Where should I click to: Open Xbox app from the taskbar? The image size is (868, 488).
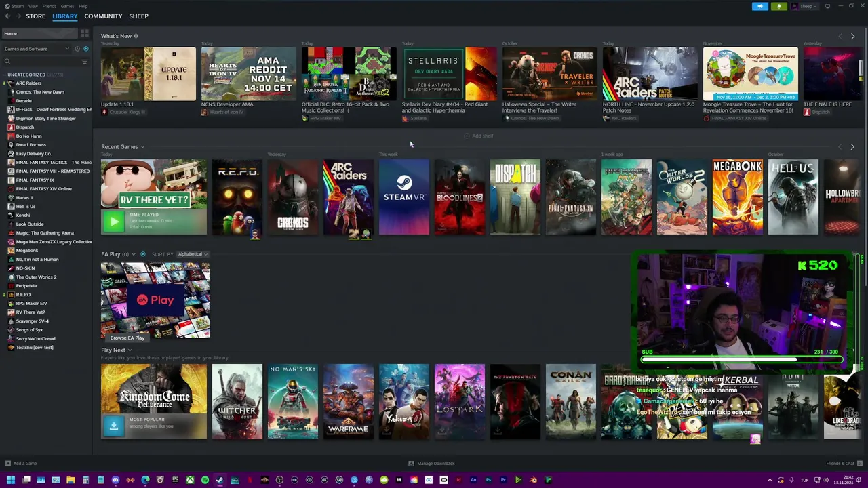tap(190, 480)
